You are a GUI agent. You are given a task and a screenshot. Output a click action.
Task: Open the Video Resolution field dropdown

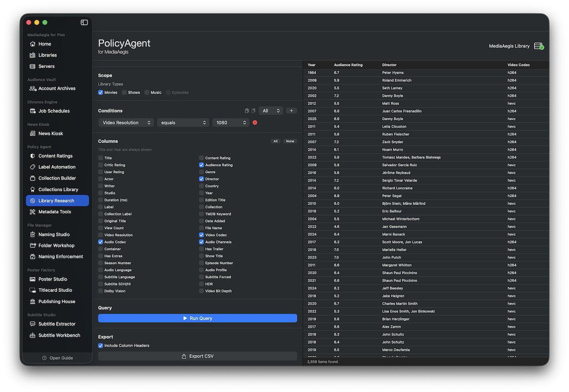(126, 123)
